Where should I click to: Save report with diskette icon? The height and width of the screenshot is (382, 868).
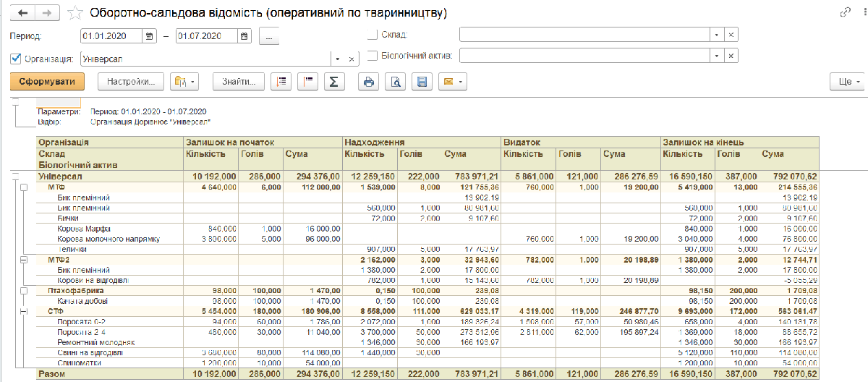[422, 82]
